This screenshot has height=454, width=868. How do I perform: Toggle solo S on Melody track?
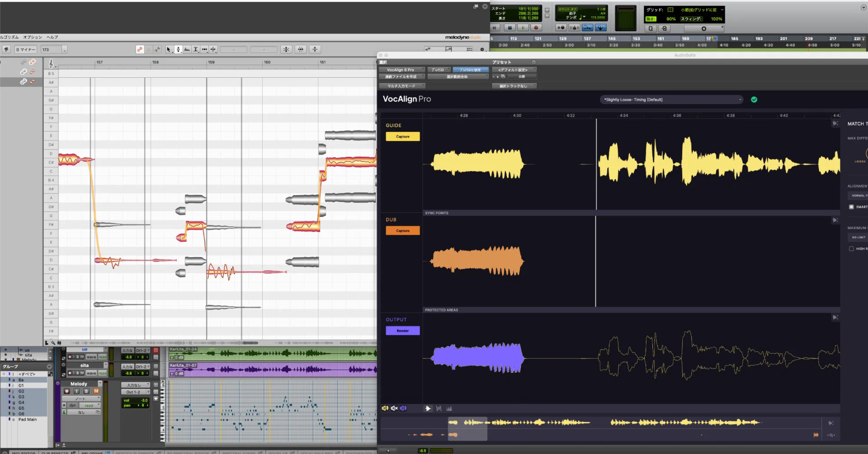86,391
